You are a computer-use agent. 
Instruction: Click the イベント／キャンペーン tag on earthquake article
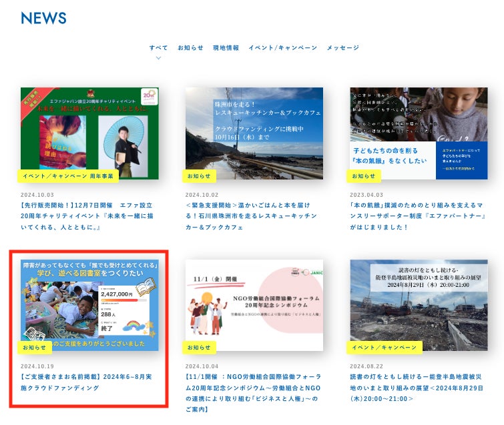(x=384, y=348)
